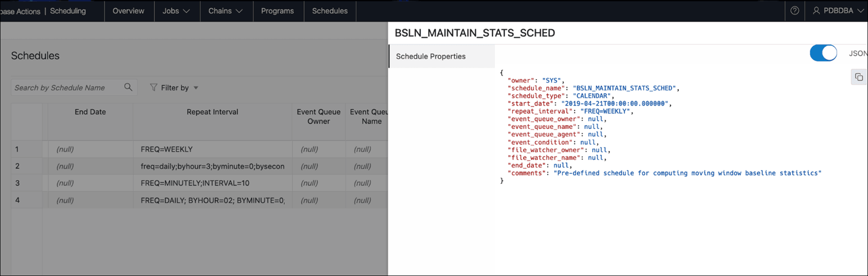Click the End Date column header
Viewport: 868px width, 276px height.
[90, 112]
